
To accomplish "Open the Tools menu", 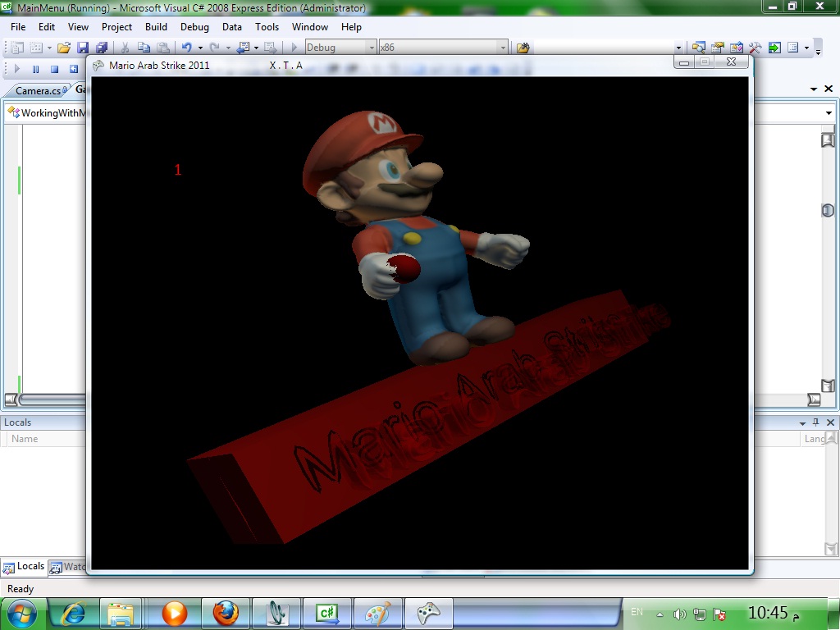I will point(267,27).
